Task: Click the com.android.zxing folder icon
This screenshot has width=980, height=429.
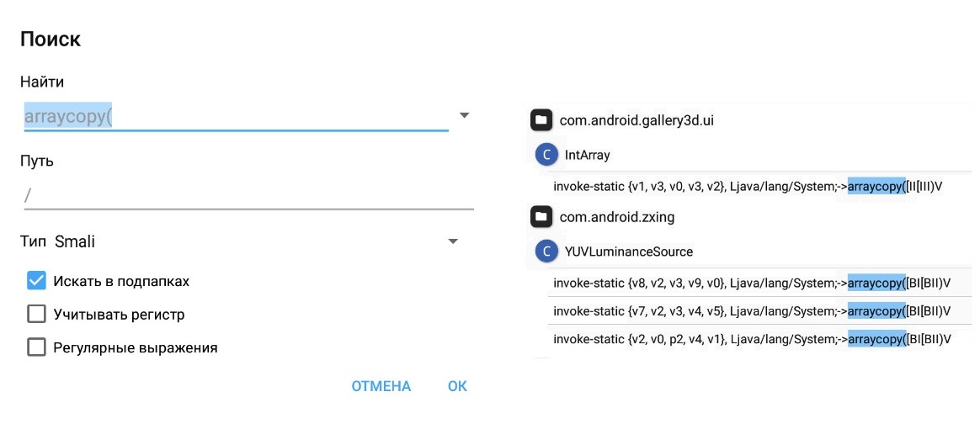Action: [x=541, y=217]
